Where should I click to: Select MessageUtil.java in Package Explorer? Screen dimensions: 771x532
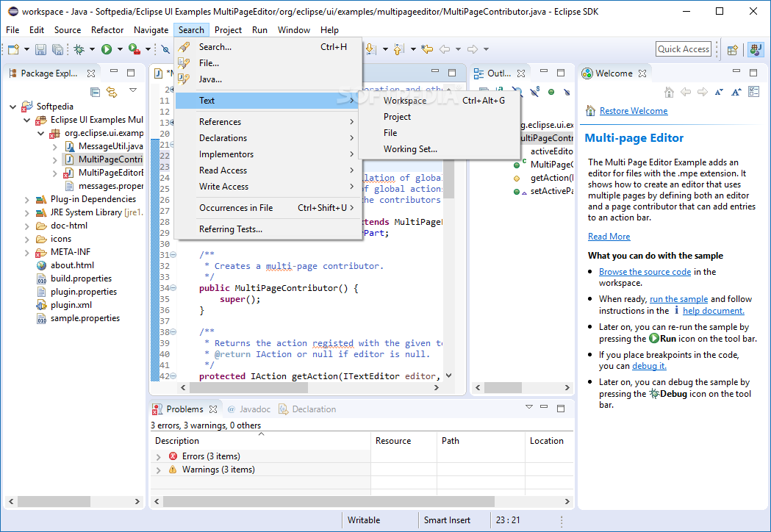111,146
